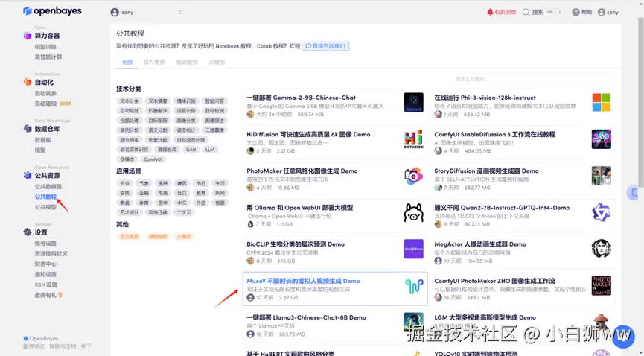Click the search magnifier icon
The width and height of the screenshot is (644, 356).
click(x=526, y=13)
